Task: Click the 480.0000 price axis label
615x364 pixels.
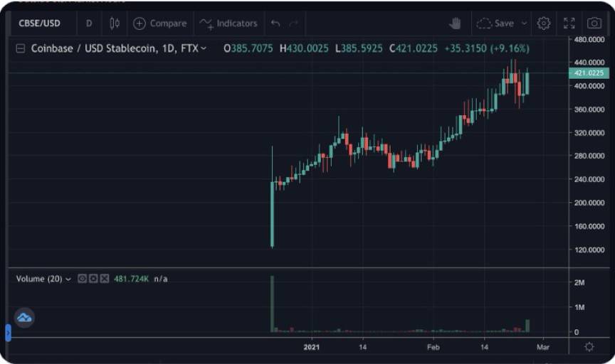Action: (589, 40)
